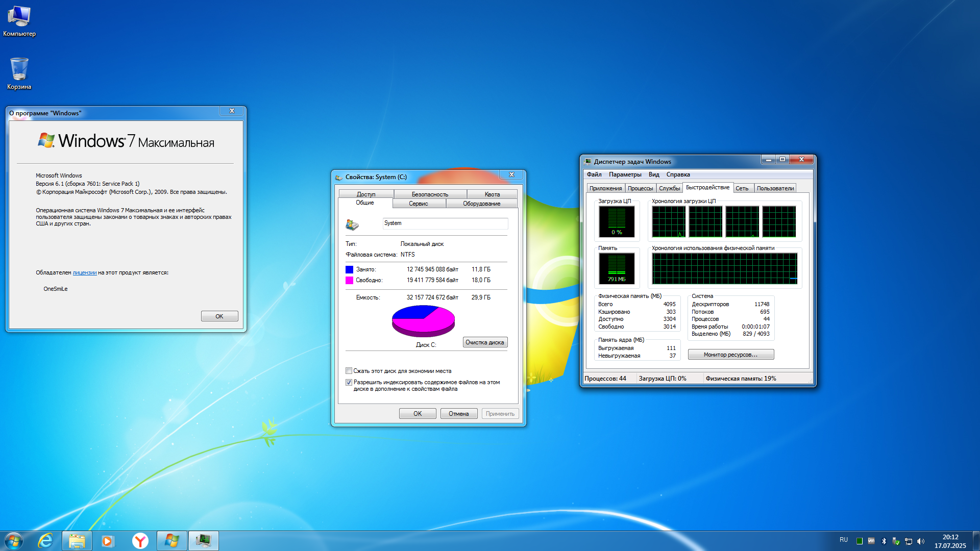
Task: Open Монитор ресурсов from Task Manager
Action: [x=731, y=355]
